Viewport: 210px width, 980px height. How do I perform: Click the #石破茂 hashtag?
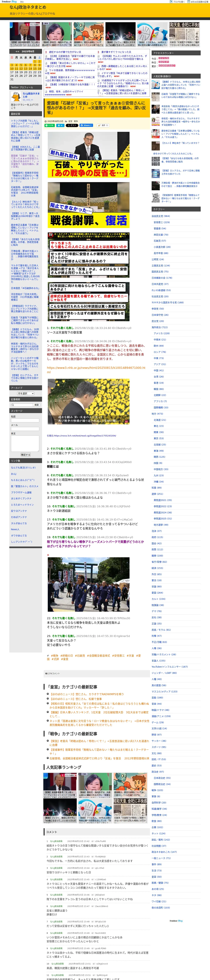80,655
